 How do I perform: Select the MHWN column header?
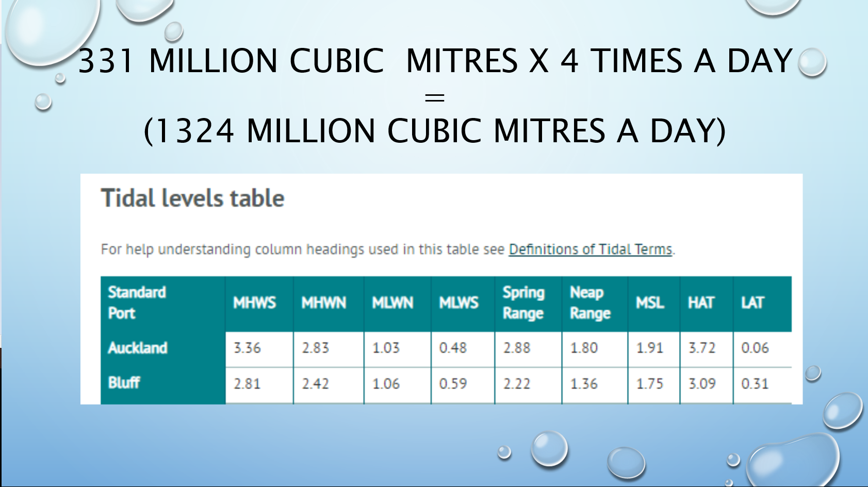(x=323, y=303)
